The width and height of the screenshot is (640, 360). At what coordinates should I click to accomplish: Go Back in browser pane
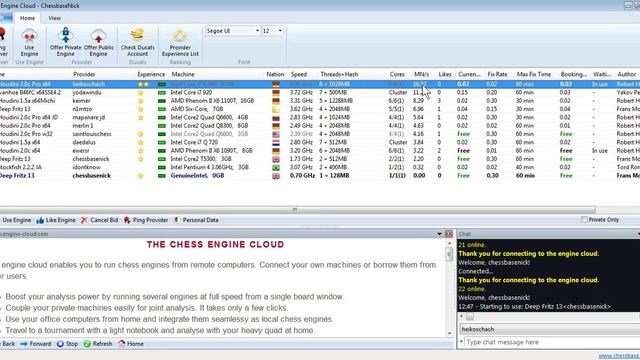[x=8, y=344]
